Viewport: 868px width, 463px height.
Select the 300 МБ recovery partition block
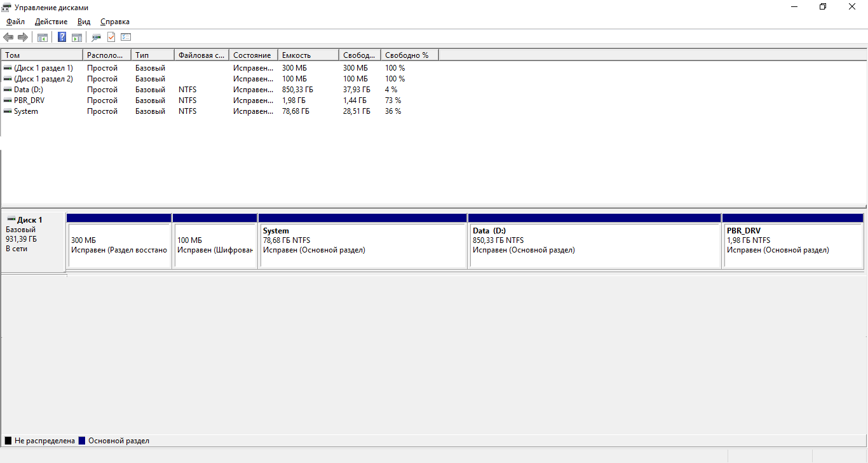(119, 245)
